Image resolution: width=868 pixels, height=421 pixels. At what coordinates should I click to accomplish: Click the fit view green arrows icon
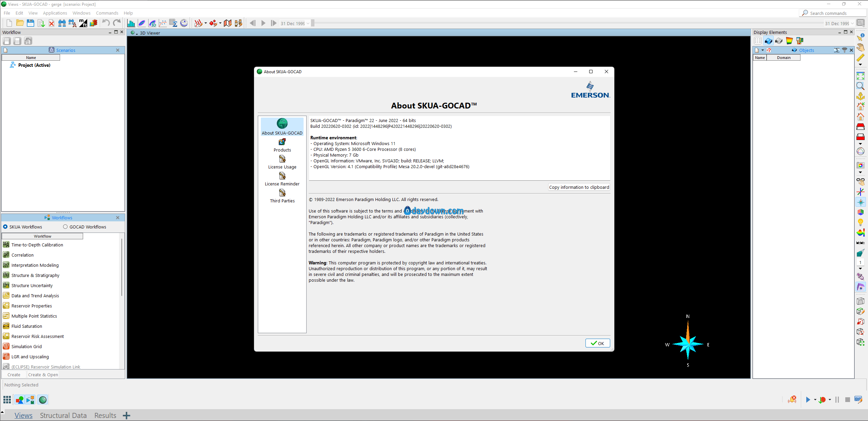(x=861, y=76)
